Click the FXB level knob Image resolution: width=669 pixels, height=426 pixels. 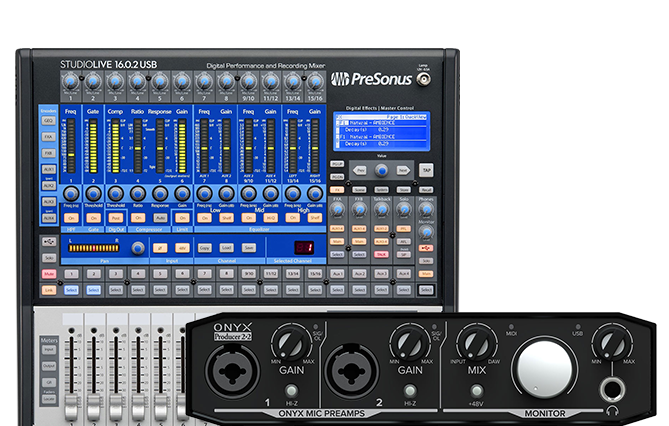360,210
